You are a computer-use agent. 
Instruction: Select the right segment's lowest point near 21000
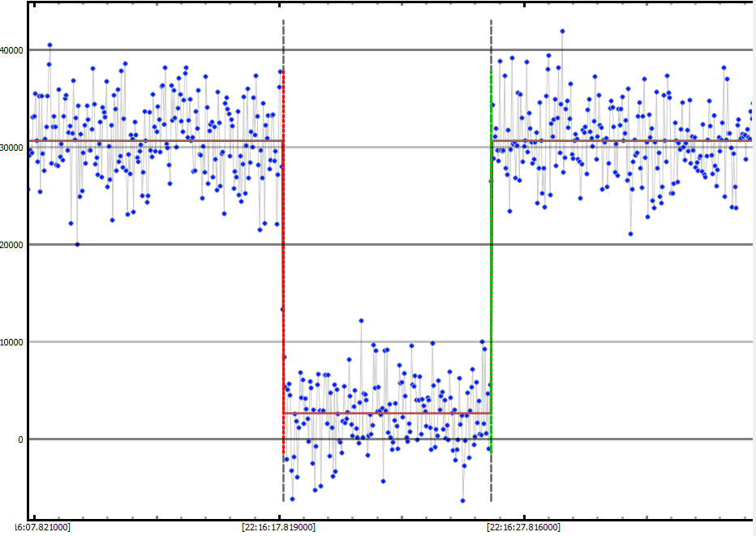point(630,234)
